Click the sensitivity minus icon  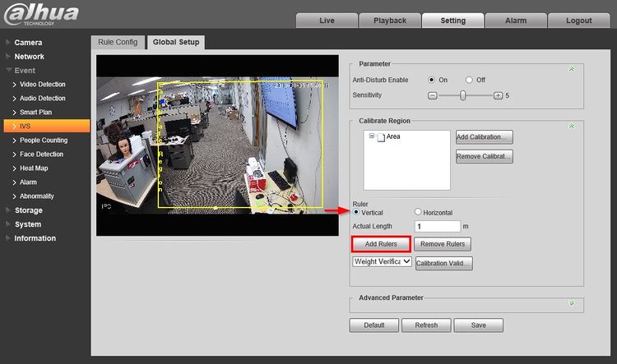pos(433,95)
